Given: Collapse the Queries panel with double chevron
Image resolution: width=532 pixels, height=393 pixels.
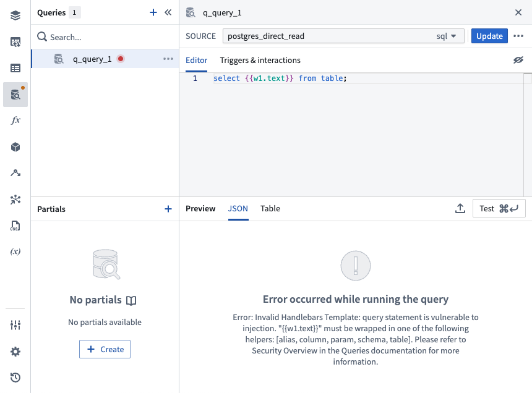Looking at the screenshot, I should 168,12.
